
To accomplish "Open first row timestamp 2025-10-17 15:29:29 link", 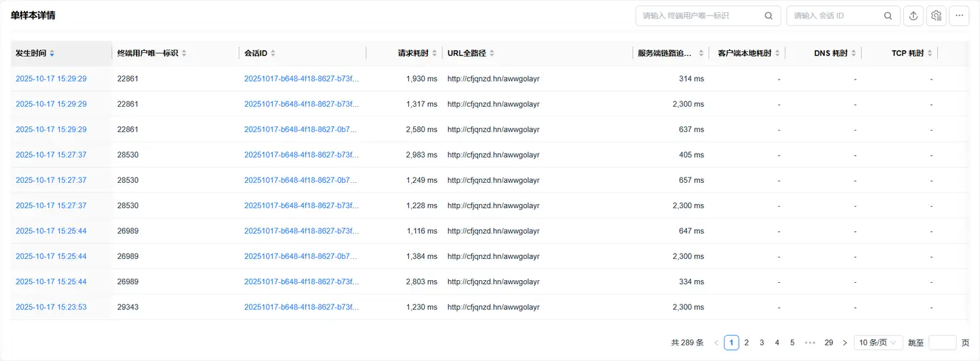I will click(51, 79).
